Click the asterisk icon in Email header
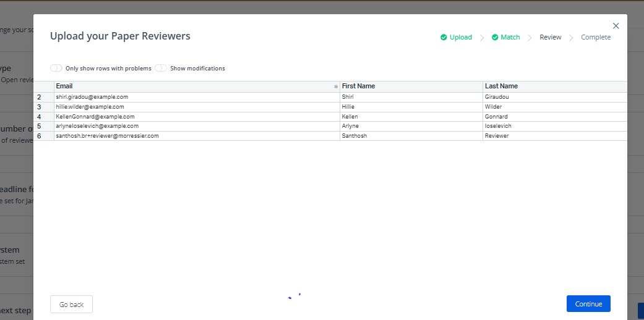Viewport: 644px width, 320px height. click(336, 87)
